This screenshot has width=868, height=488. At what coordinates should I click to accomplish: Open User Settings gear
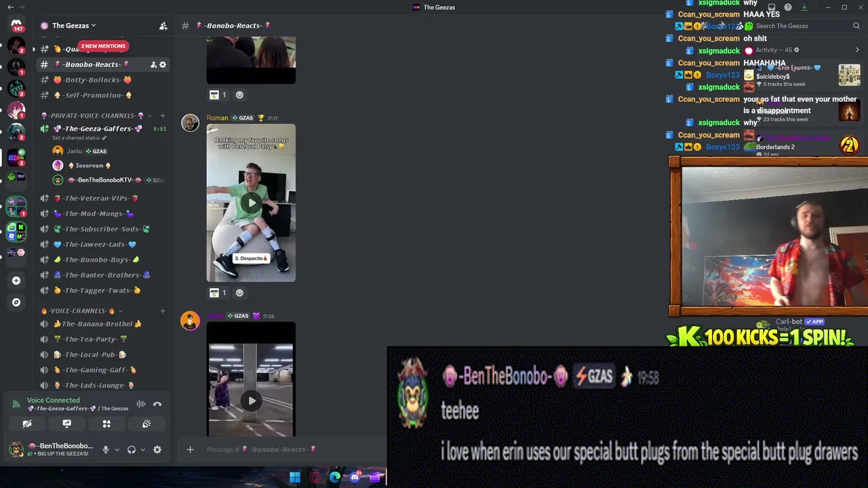pos(157,449)
